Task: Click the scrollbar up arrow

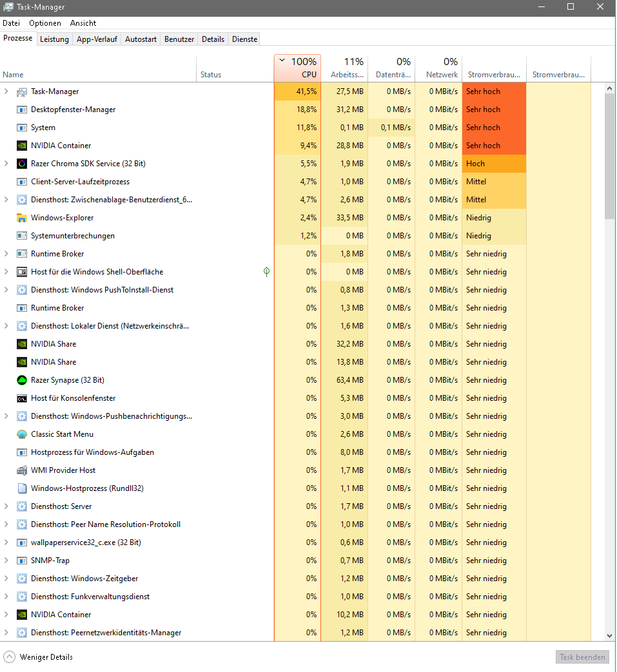Action: tap(610, 88)
